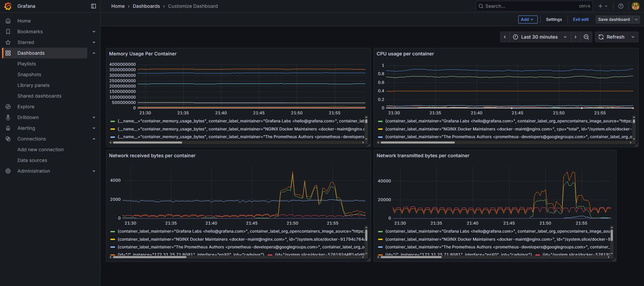Screen dimensions: 644x286
Task: Open Shared dashboards in the sidebar
Action: tap(39, 96)
